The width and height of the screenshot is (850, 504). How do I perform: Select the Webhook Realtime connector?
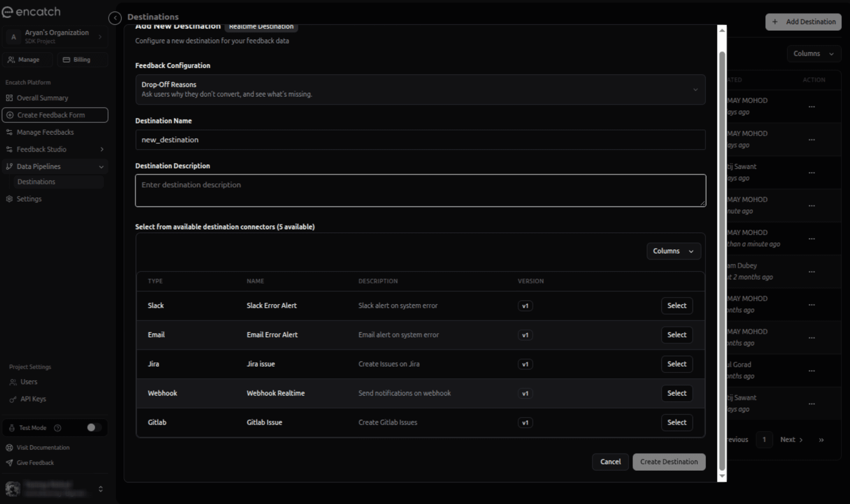click(677, 393)
